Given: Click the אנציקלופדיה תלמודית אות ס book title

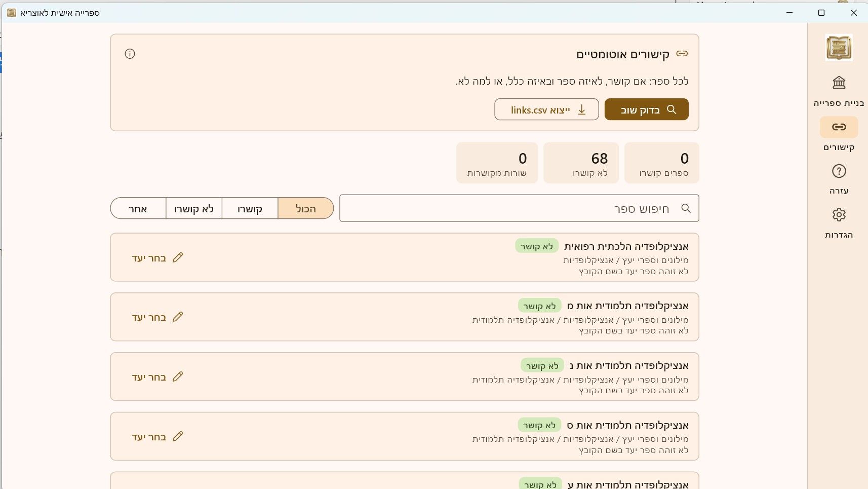Looking at the screenshot, I should click(x=628, y=425).
